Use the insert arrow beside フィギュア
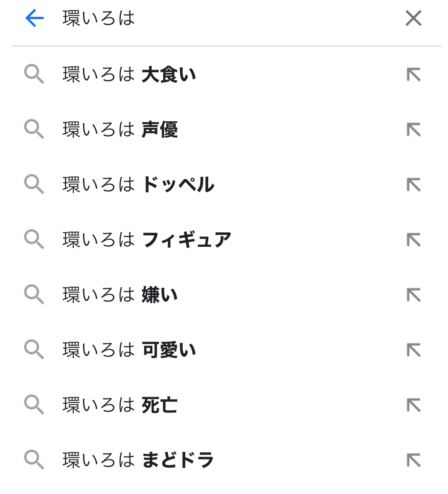This screenshot has height=494, width=448. (x=414, y=240)
